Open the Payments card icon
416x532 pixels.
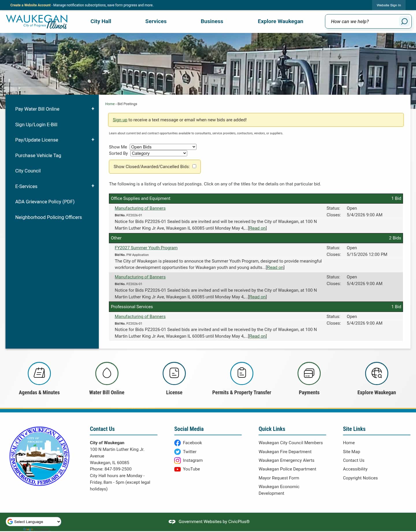[x=309, y=373]
